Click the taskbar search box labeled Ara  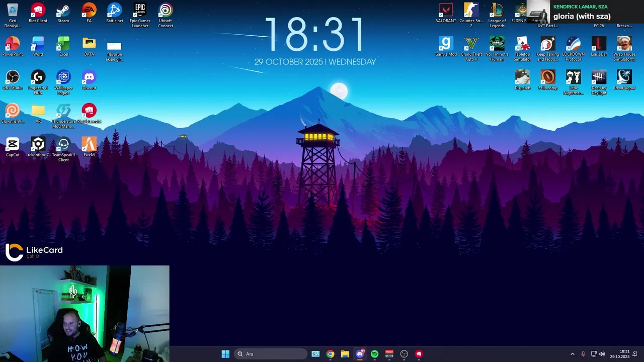271,354
